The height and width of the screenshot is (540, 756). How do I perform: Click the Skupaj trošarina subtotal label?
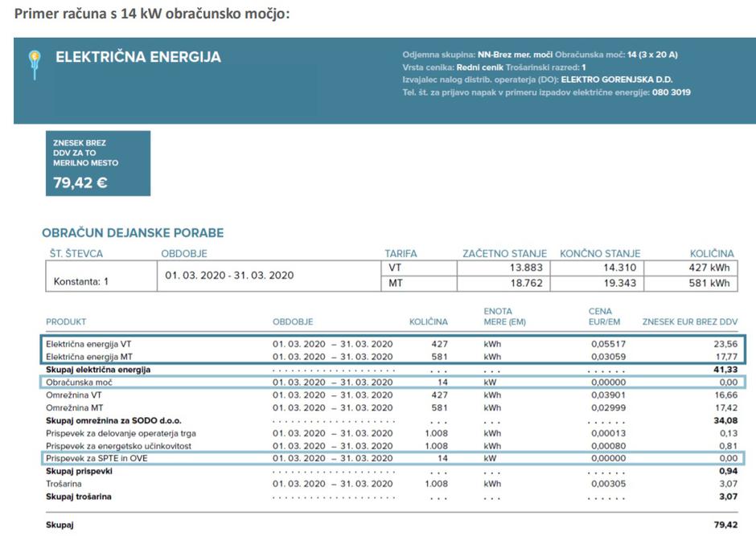(79, 497)
